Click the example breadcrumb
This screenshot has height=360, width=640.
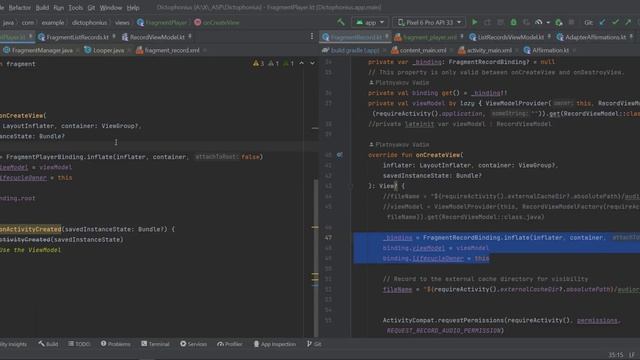pyautogui.click(x=53, y=22)
